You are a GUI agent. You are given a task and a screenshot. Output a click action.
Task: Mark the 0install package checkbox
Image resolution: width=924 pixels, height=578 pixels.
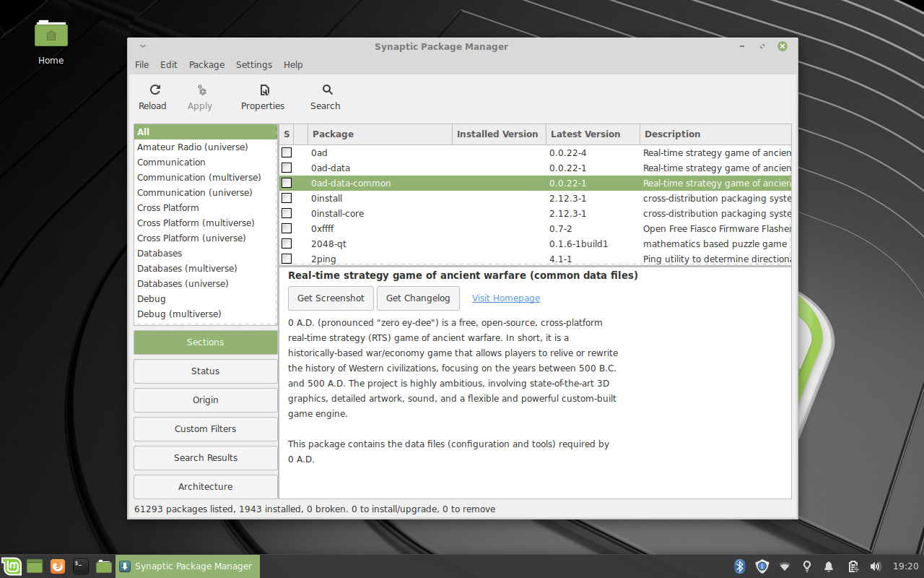coord(287,198)
